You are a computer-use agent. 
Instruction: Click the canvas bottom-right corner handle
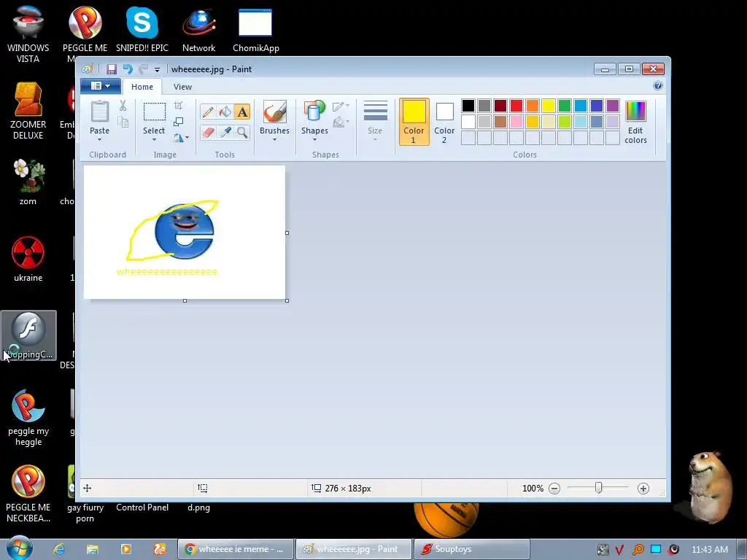click(x=287, y=300)
